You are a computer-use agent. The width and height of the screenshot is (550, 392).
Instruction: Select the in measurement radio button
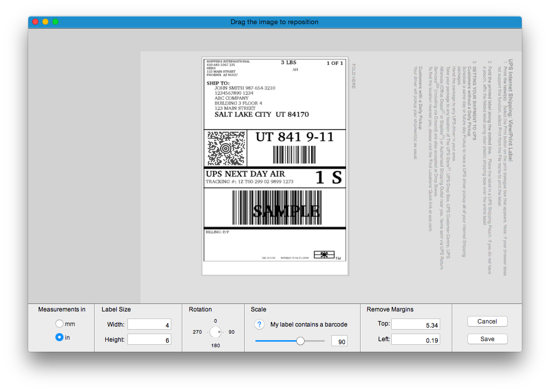click(x=59, y=337)
